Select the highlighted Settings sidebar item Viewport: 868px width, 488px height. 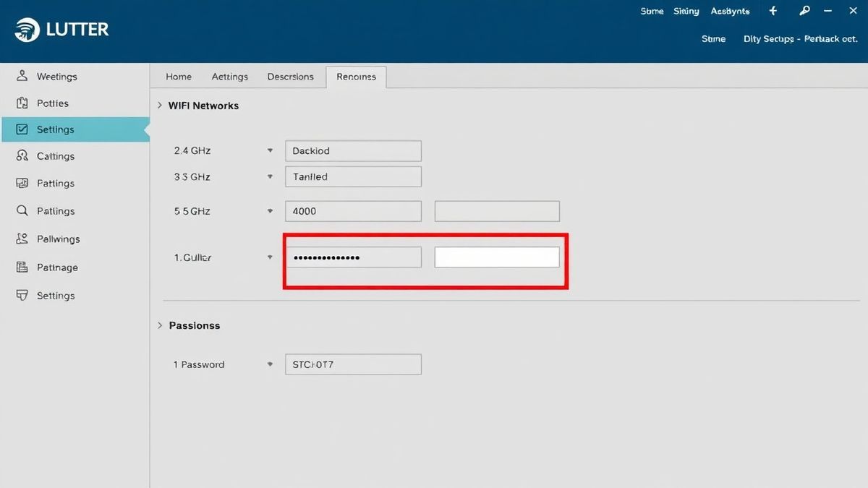point(75,129)
